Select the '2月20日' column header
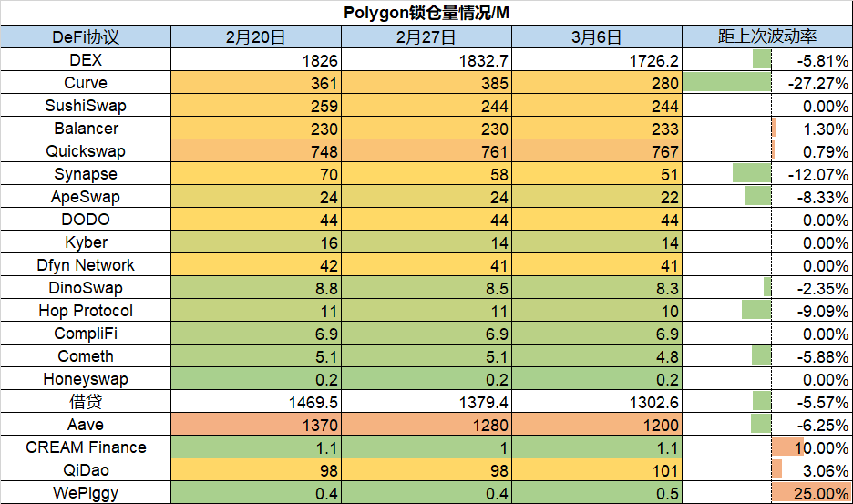Viewport: 853px width, 504px height. (256, 36)
